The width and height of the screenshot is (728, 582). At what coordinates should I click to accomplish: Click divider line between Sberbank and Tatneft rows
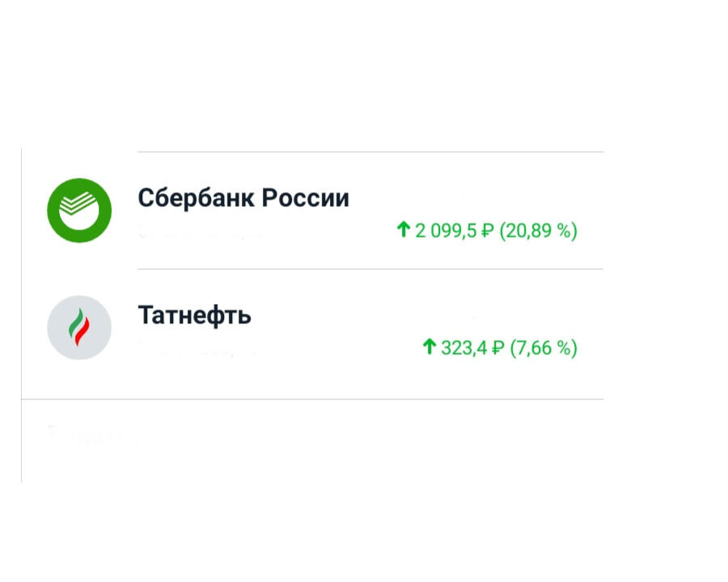point(370,268)
